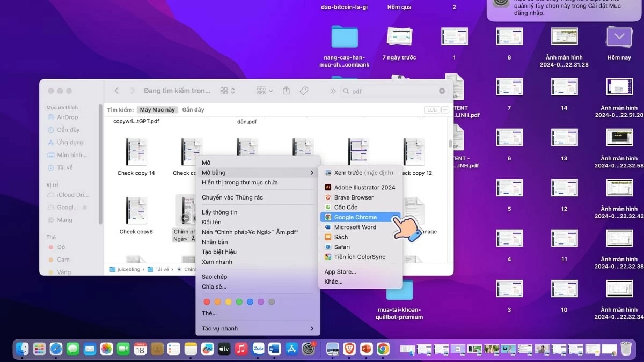Apply the red tag color to the file
The height and width of the screenshot is (362, 644).
point(207,301)
